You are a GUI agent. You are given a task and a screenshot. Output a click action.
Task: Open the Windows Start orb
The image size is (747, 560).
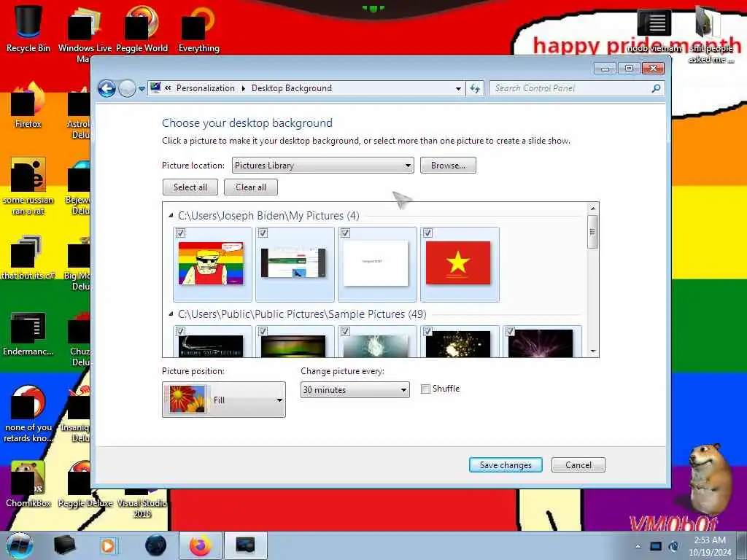click(19, 545)
